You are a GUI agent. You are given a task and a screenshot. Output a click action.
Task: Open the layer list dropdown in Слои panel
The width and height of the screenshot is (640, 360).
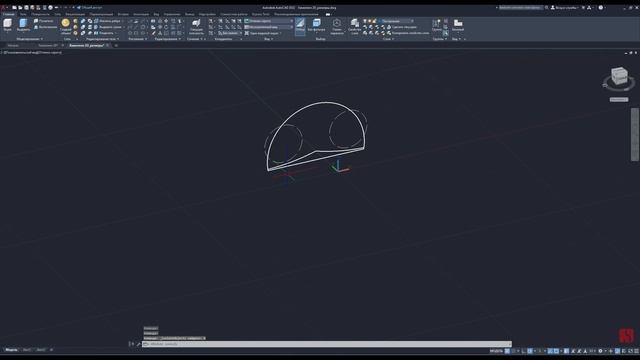point(396,21)
